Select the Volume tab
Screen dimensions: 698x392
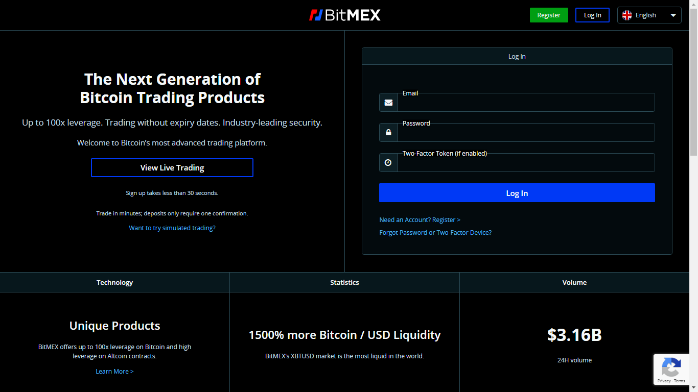click(x=574, y=283)
